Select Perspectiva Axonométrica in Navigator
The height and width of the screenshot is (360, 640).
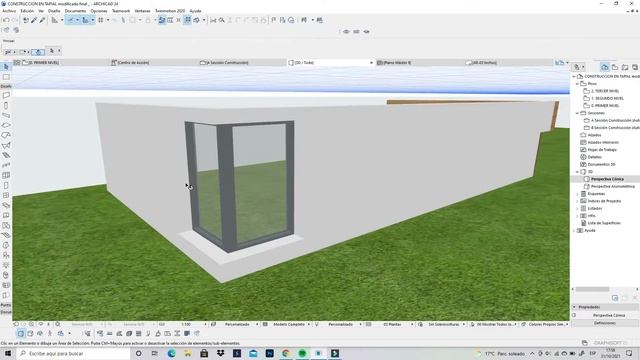[613, 187]
